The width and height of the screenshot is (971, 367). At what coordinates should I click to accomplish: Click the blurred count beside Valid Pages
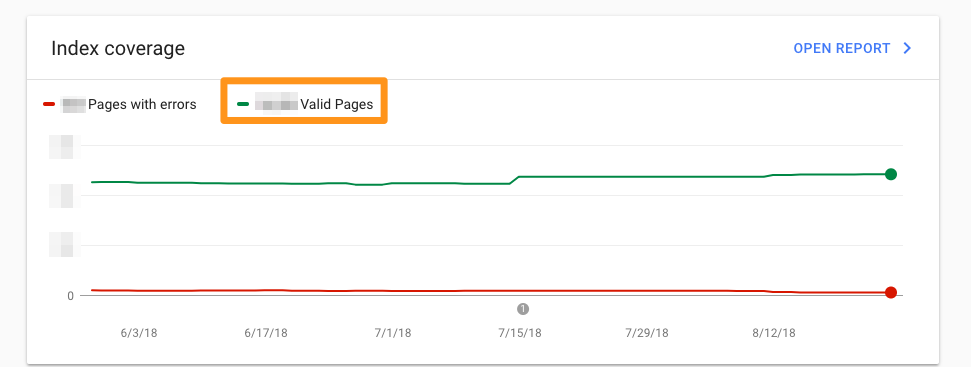[x=277, y=105]
